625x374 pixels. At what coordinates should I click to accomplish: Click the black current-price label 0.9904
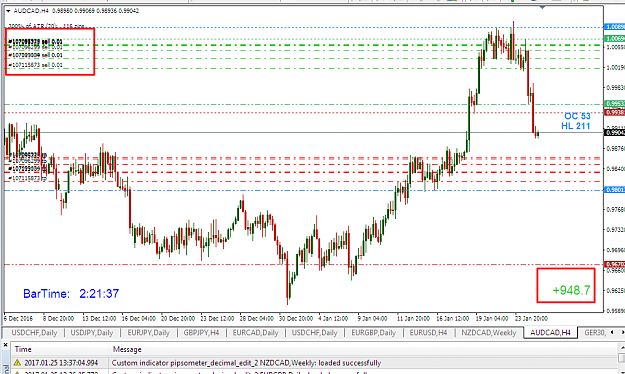[615, 132]
